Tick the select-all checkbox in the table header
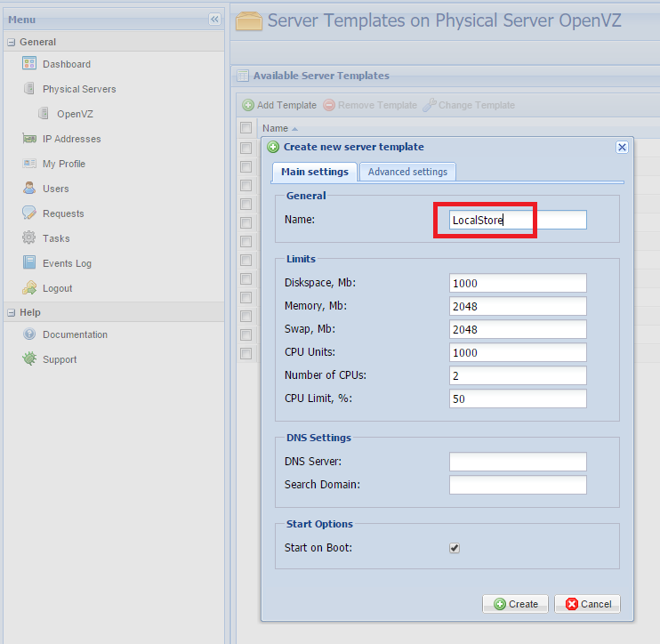 tap(245, 127)
